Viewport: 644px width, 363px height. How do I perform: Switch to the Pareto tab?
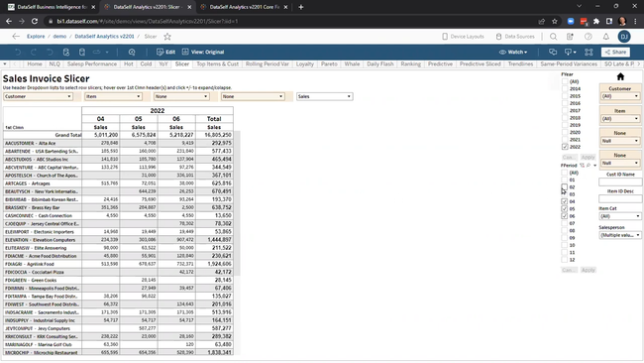coord(329,64)
